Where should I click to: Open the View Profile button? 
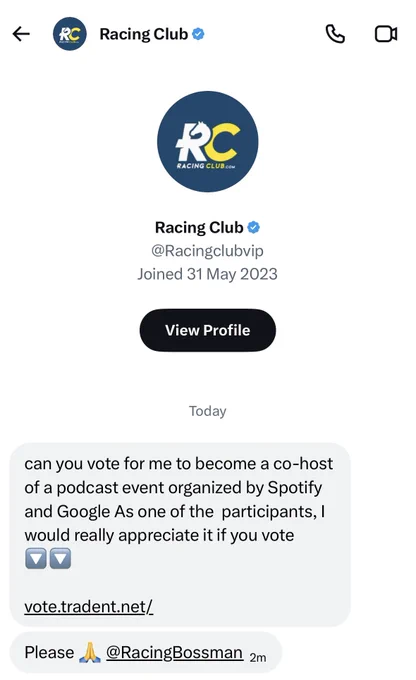pos(208,330)
